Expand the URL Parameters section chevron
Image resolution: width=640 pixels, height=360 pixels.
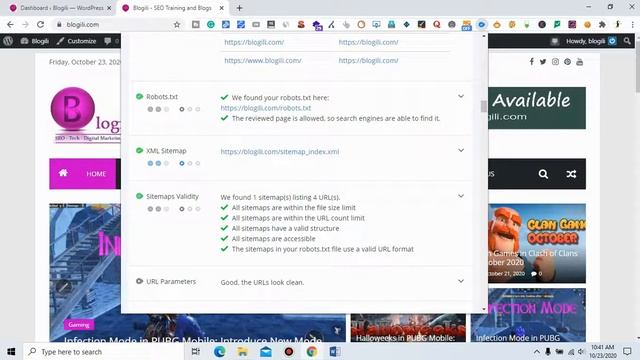(461, 281)
